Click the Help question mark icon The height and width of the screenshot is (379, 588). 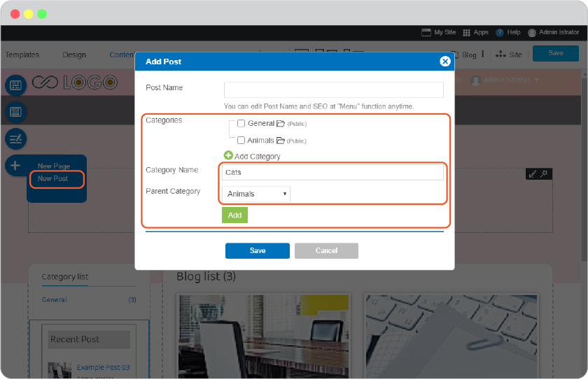[500, 33]
